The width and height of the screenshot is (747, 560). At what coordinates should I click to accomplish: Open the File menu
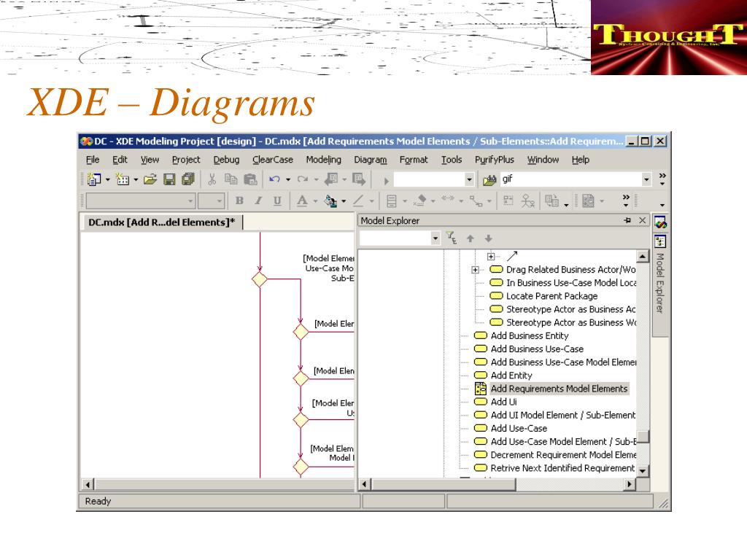(93, 160)
